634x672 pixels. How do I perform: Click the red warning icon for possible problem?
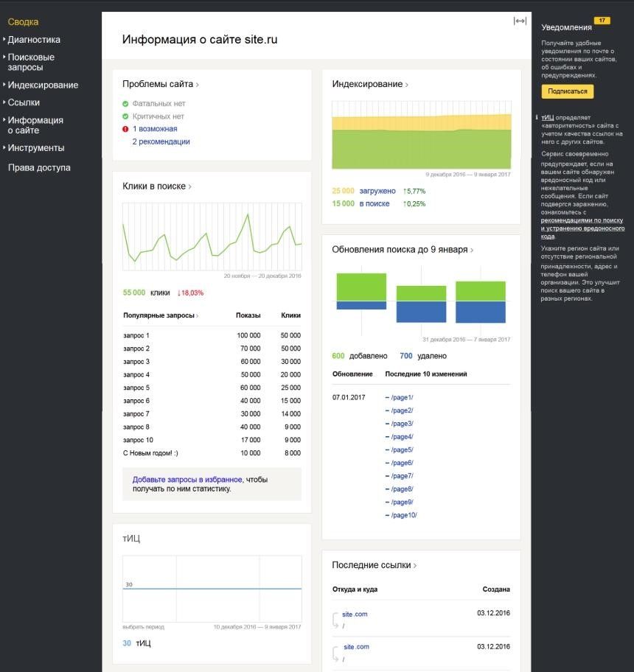125,129
